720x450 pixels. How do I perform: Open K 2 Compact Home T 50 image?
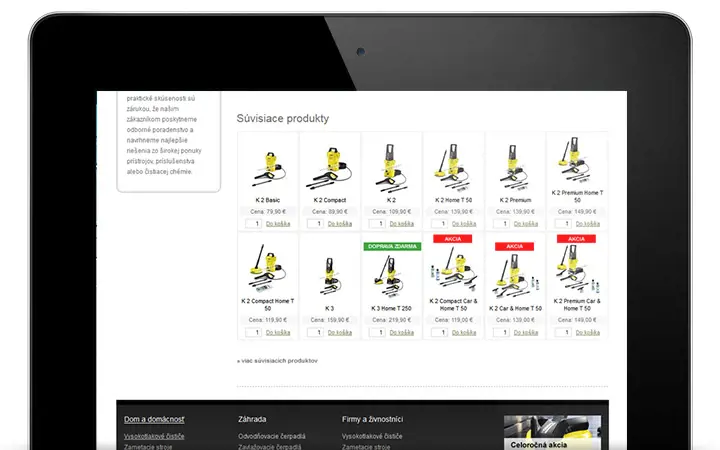[x=268, y=269]
